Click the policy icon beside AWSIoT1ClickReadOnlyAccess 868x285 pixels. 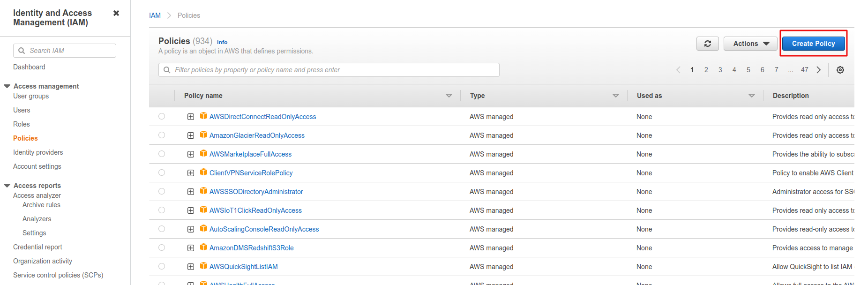(x=203, y=210)
